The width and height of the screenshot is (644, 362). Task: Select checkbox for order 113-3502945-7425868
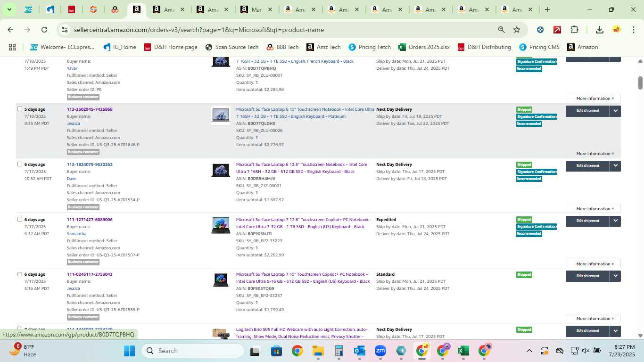click(x=20, y=109)
